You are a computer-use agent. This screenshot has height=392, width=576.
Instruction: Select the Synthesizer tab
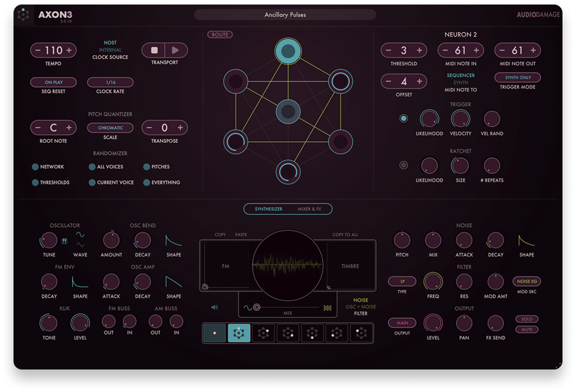click(x=269, y=209)
